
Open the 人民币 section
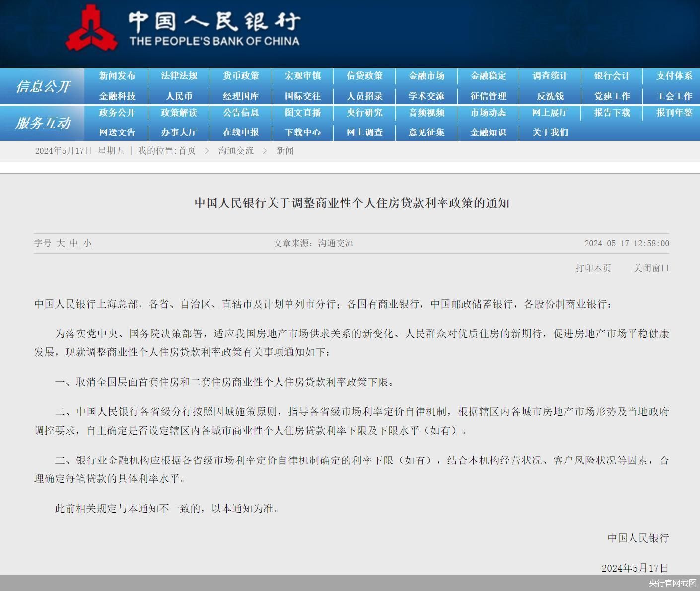click(179, 96)
